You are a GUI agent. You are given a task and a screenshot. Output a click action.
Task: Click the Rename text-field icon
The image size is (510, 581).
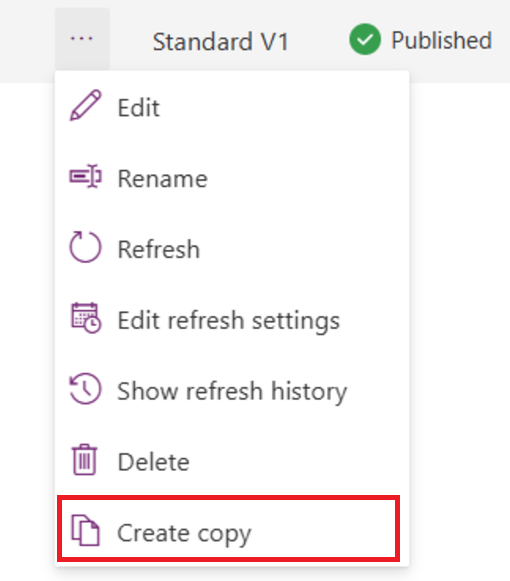85,176
